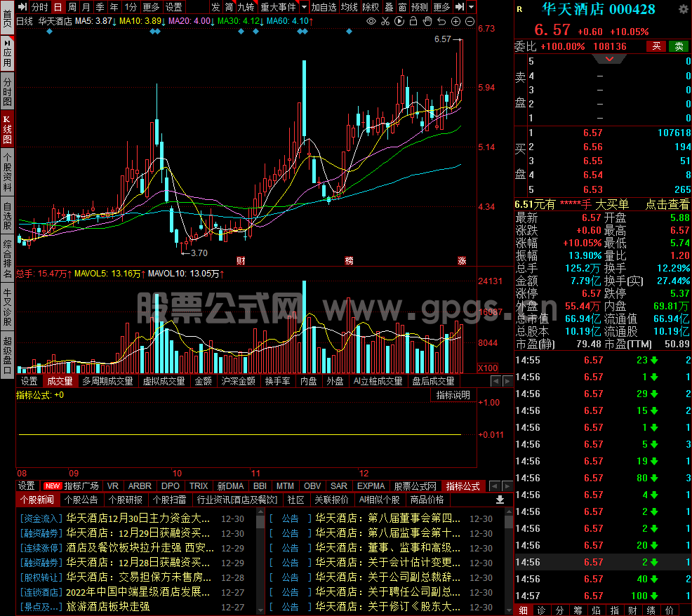Select the scissors cut tool icon
692x616 pixels.
[x=385, y=21]
